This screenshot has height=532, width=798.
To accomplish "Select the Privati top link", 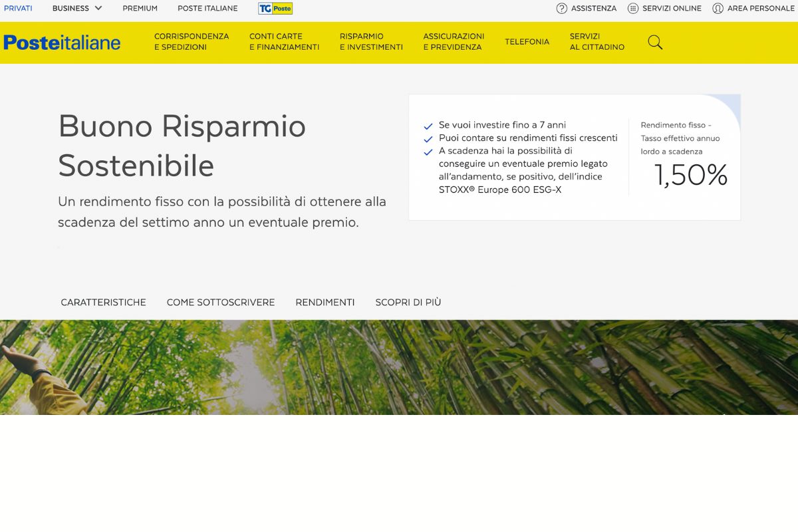I will [x=18, y=9].
